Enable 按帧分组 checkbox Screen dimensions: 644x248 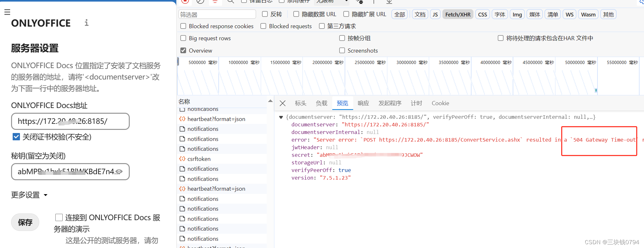[x=342, y=38]
